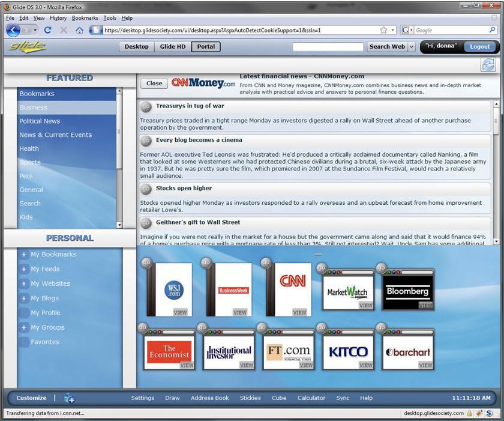The width and height of the screenshot is (504, 421).
Task: Click the go badge on The Economist tile
Action: click(142, 327)
